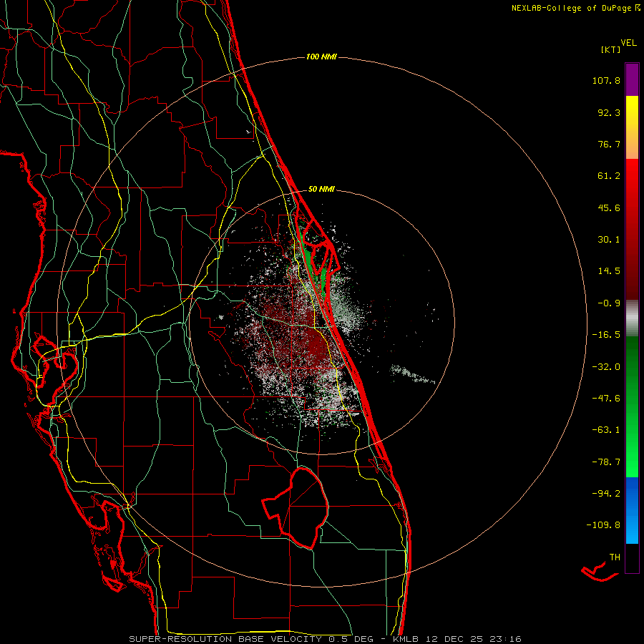Click the -16.5 legend value
Image resolution: width=644 pixels, height=644 pixels.
(606, 335)
